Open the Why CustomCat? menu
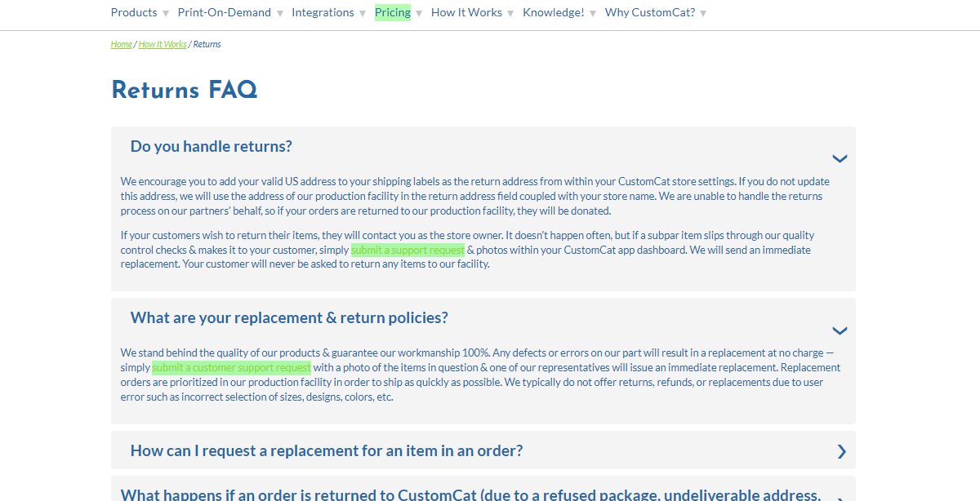The height and width of the screenshot is (501, 980). 650,12
